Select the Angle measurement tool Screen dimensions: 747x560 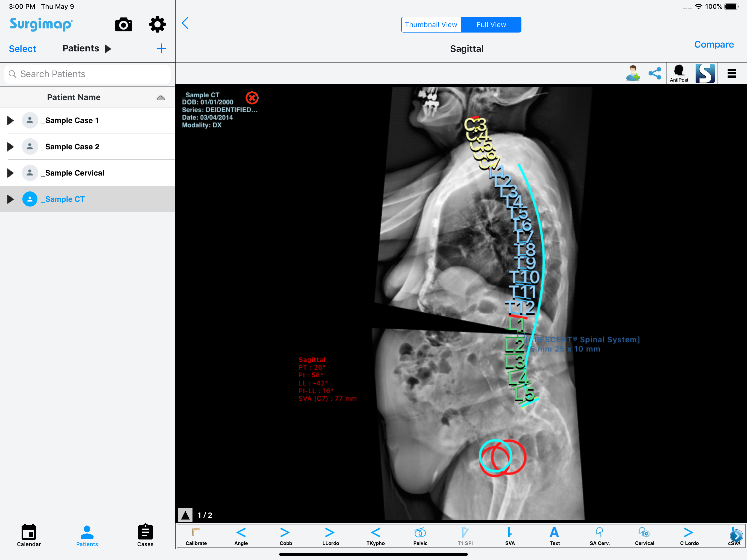241,536
